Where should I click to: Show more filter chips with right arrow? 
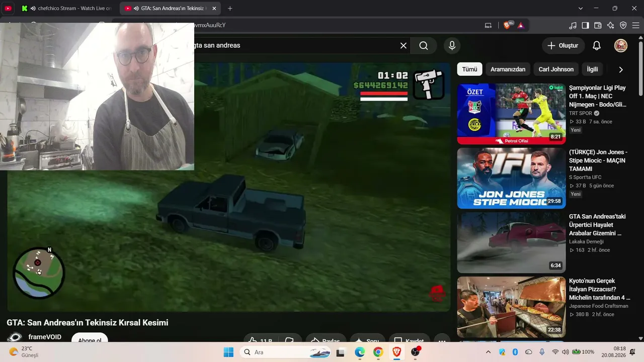[621, 69]
